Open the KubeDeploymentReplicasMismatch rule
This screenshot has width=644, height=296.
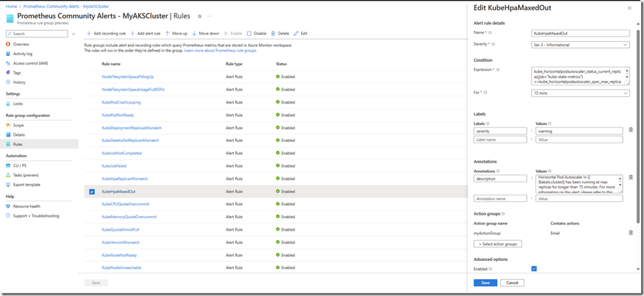click(x=131, y=128)
